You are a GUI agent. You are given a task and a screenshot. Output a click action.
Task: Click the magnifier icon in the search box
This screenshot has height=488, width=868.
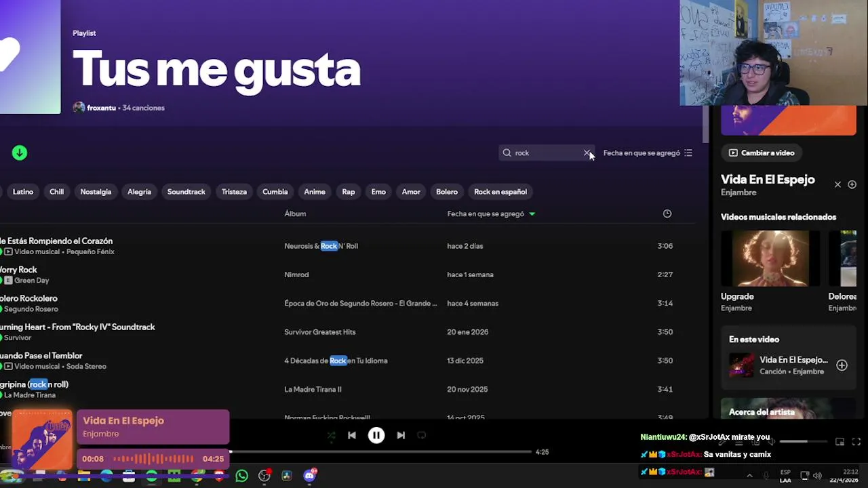507,153
